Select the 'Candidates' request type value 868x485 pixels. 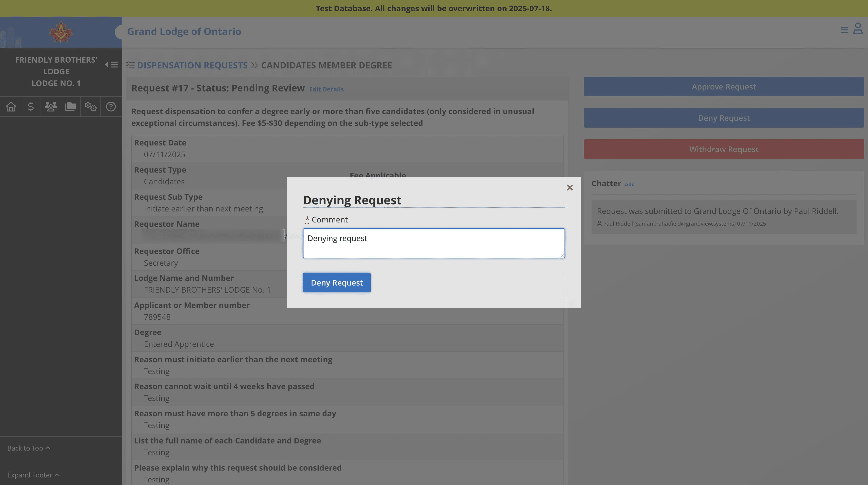click(x=164, y=182)
